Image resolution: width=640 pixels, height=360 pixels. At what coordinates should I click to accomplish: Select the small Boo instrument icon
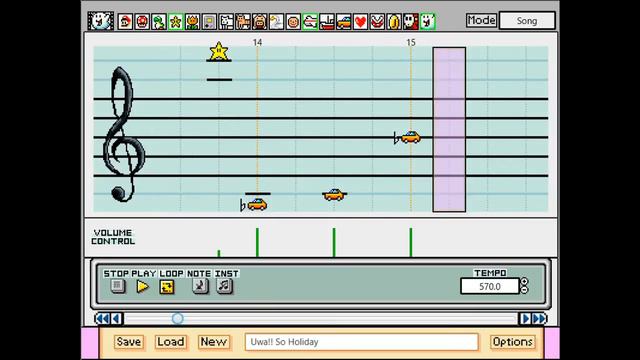(x=428, y=22)
